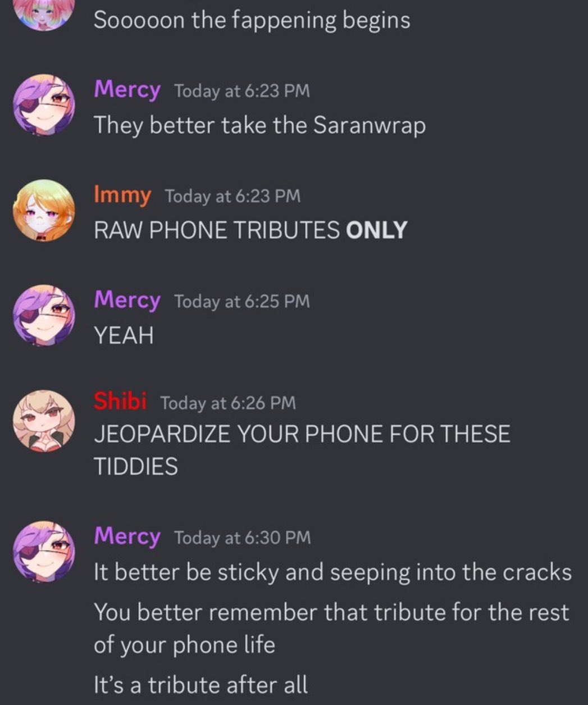Click the Immy username in orange
Viewport: 588px width, 705px height.
(122, 195)
